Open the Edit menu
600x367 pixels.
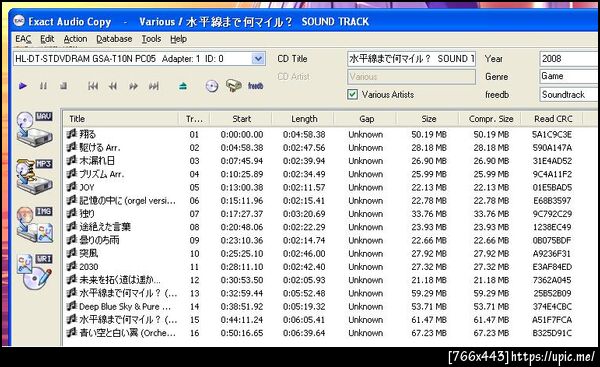click(47, 39)
